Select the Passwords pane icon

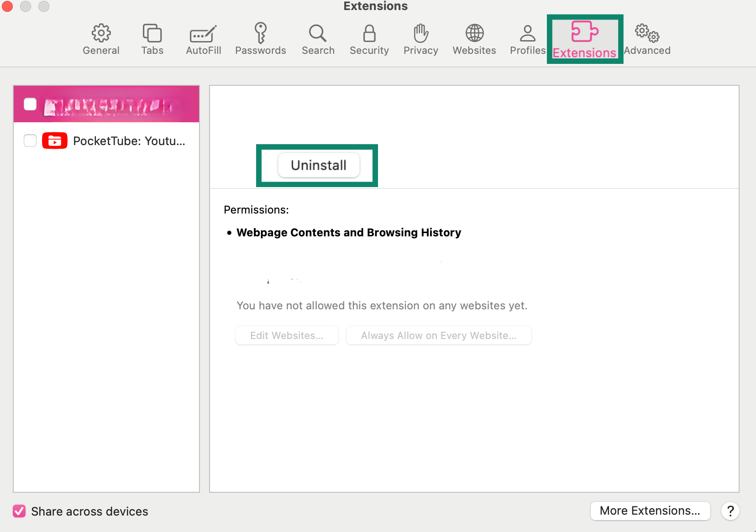261,39
